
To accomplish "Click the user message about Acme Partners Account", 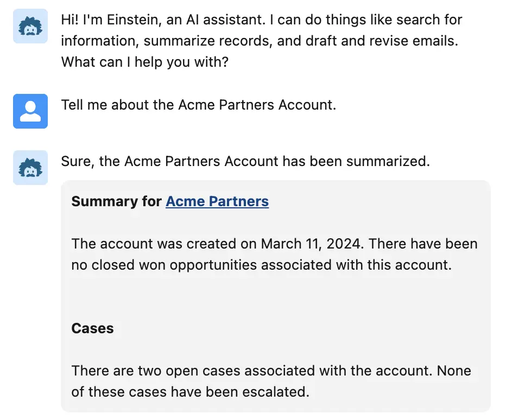I will tap(199, 105).
